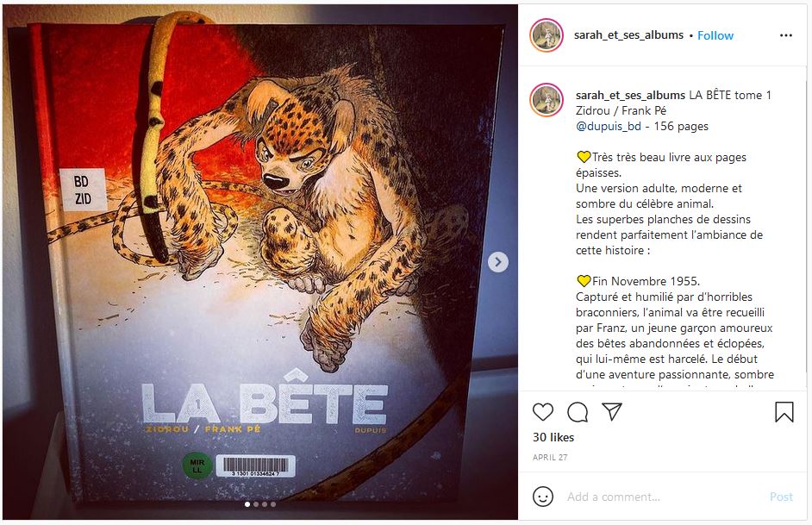Open the @dupuis_bd mention link

608,126
